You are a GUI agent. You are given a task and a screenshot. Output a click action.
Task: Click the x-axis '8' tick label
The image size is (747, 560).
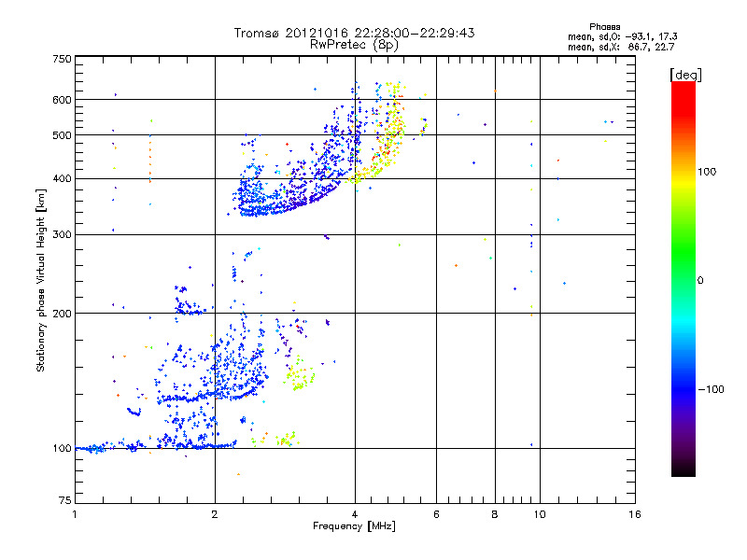coord(495,514)
